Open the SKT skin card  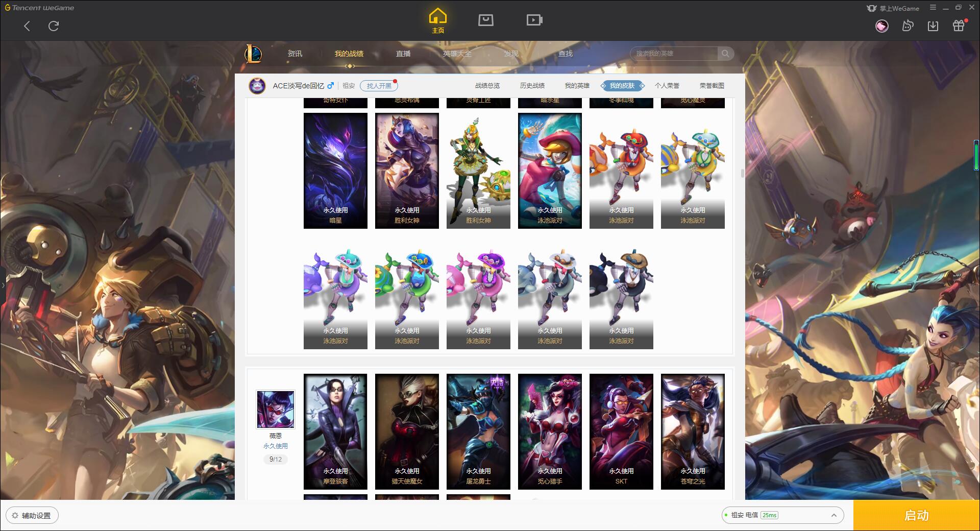tap(621, 431)
